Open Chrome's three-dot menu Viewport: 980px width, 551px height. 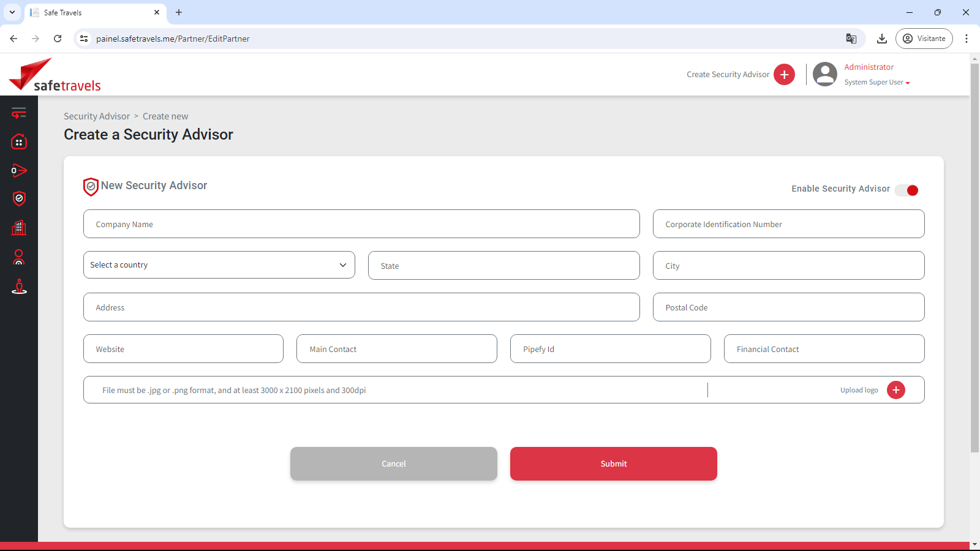pos(967,39)
